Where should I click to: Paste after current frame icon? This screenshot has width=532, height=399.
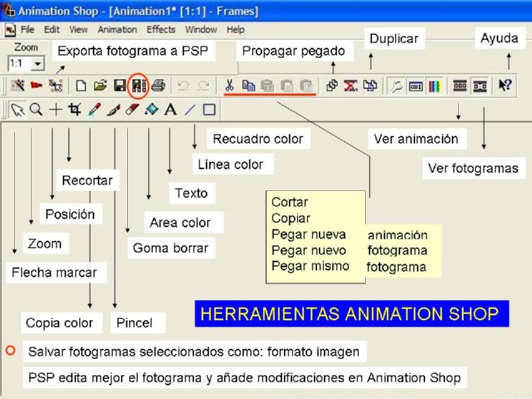pyautogui.click(x=287, y=86)
